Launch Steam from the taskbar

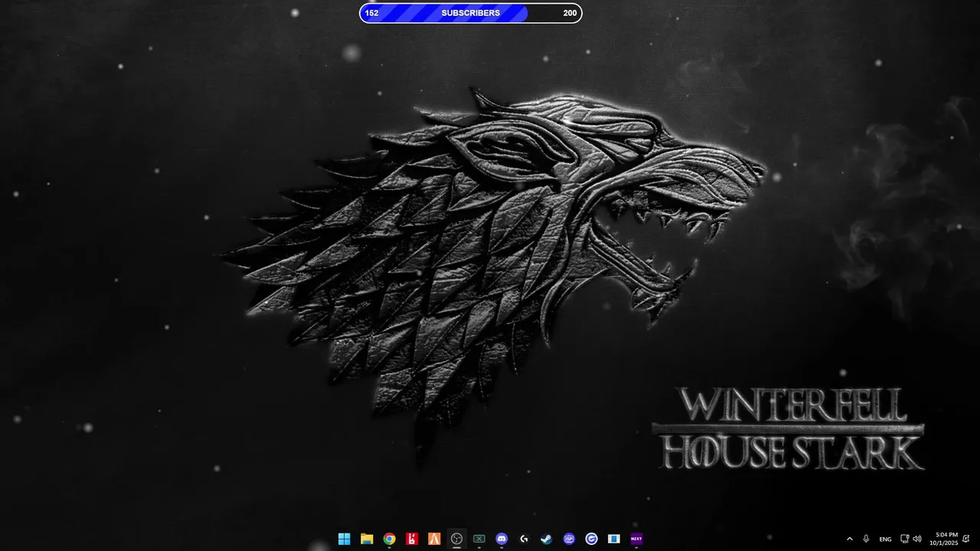click(x=547, y=539)
